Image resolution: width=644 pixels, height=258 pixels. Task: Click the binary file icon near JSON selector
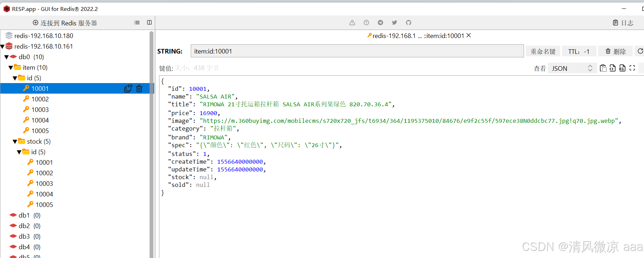tap(622, 68)
